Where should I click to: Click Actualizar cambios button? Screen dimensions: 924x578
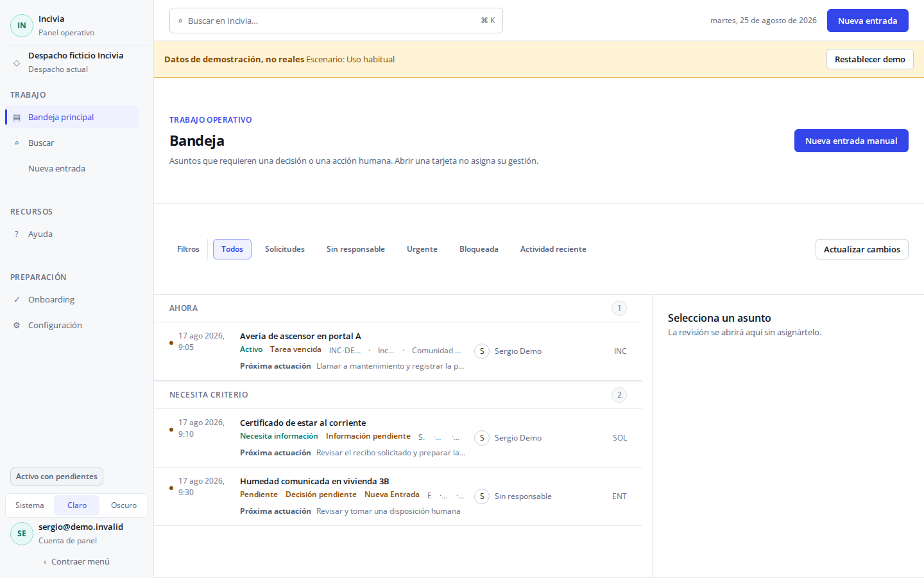tap(862, 249)
